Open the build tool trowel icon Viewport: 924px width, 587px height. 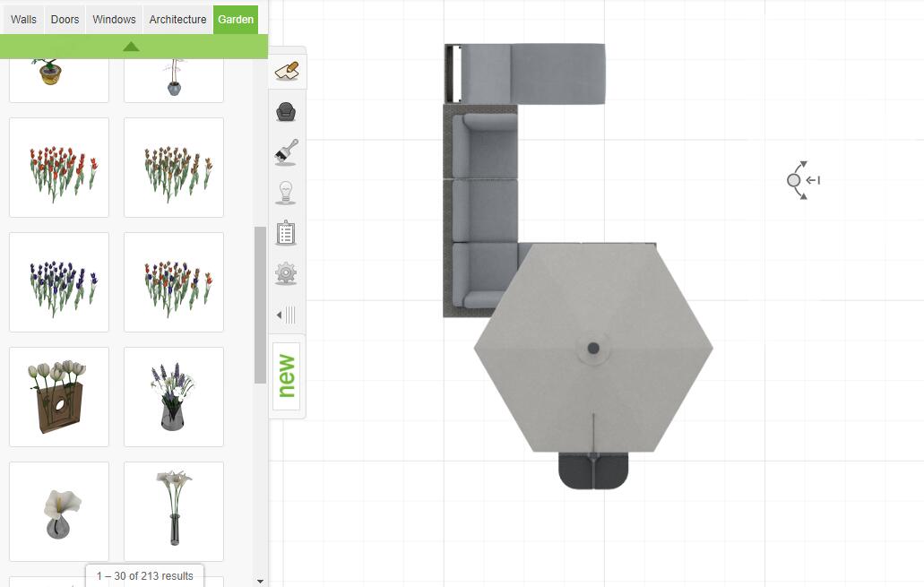coord(287,72)
